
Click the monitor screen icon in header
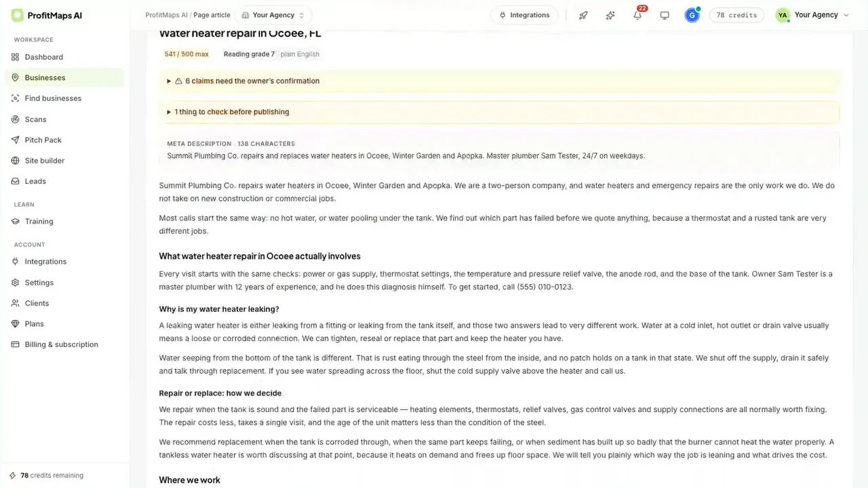[x=665, y=15]
